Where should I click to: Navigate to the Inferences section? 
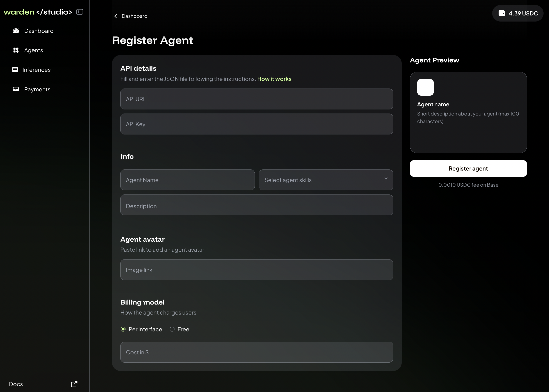coord(36,70)
